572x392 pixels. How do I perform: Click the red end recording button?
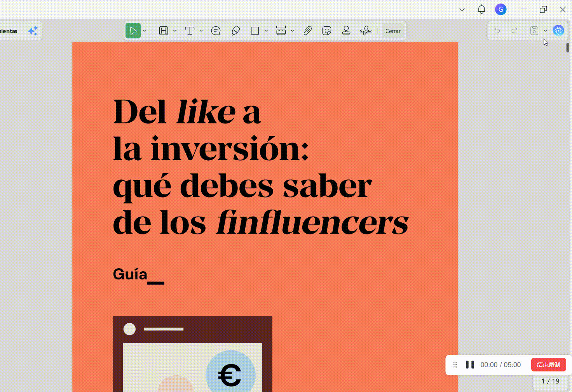[x=548, y=365]
